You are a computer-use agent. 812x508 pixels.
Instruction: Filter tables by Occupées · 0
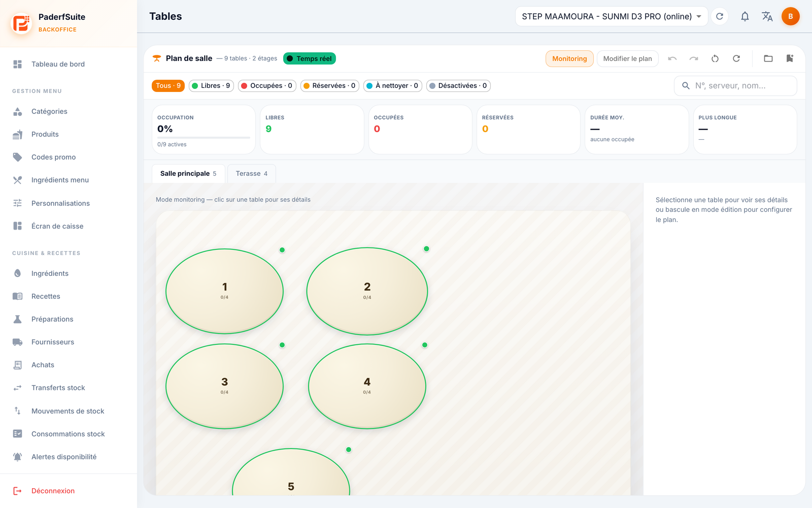(267, 86)
